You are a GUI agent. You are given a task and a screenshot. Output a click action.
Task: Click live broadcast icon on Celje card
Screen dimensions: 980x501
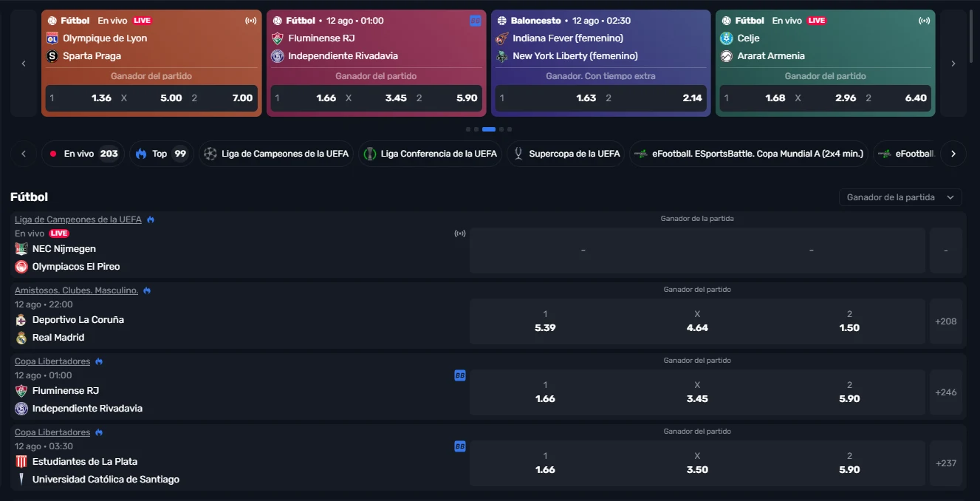(924, 21)
